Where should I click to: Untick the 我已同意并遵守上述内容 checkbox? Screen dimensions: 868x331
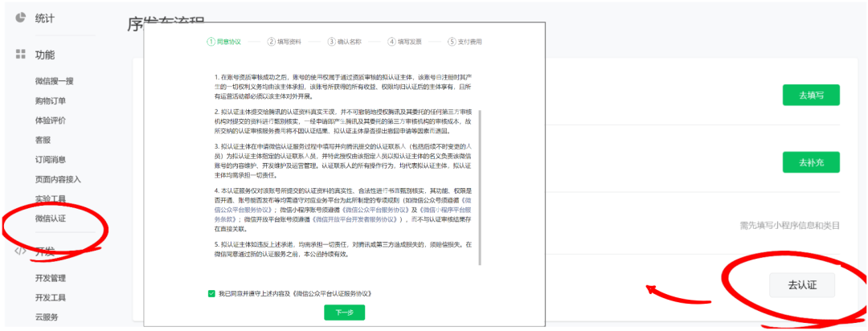coord(211,293)
